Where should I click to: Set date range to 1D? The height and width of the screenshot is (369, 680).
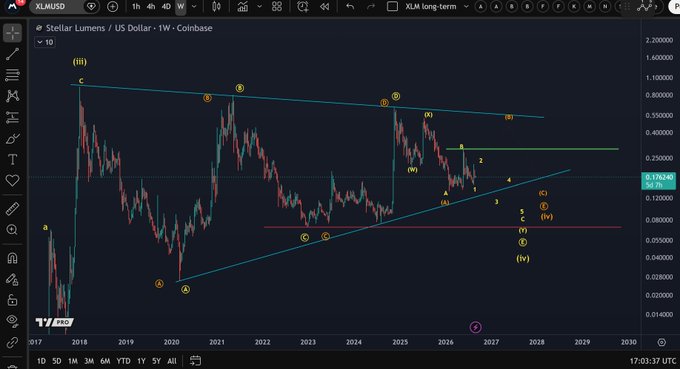(41, 361)
